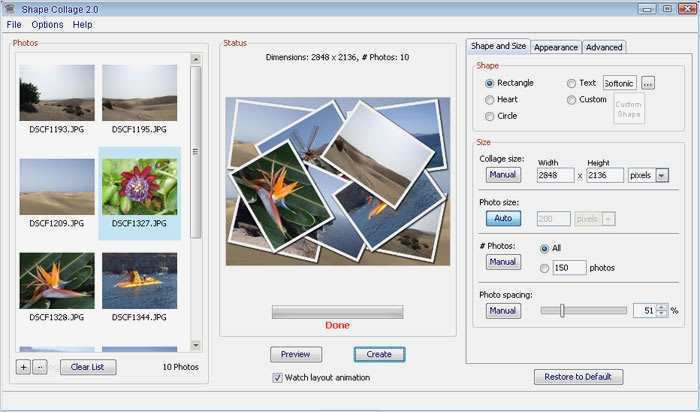Open the Options menu
This screenshot has width=700, height=412.
pyautogui.click(x=47, y=25)
